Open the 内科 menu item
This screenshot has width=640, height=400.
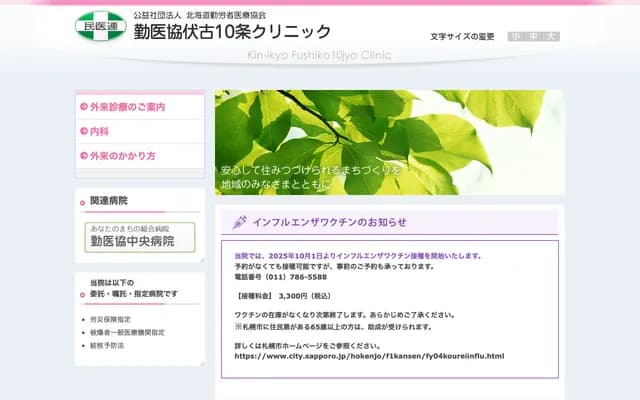tap(99, 131)
